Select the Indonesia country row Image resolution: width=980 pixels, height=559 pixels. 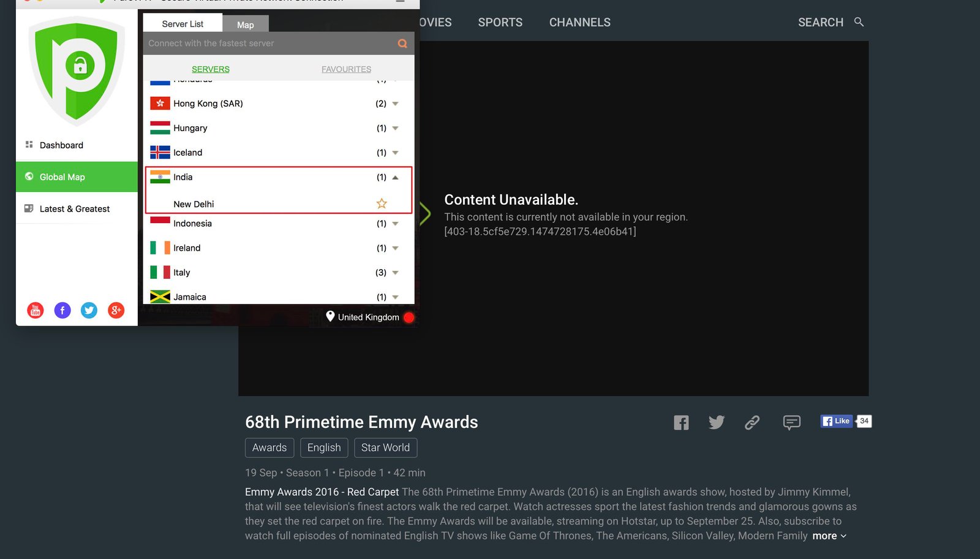[x=279, y=224]
